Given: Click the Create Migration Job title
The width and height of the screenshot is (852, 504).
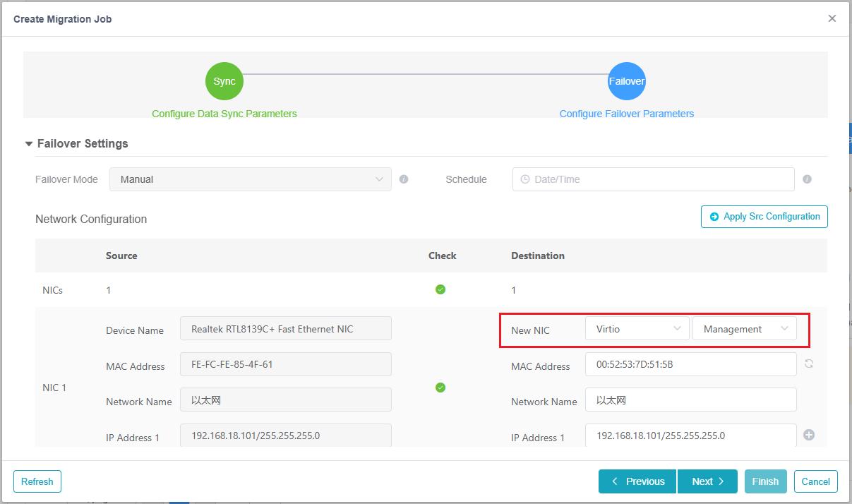Looking at the screenshot, I should (63, 19).
